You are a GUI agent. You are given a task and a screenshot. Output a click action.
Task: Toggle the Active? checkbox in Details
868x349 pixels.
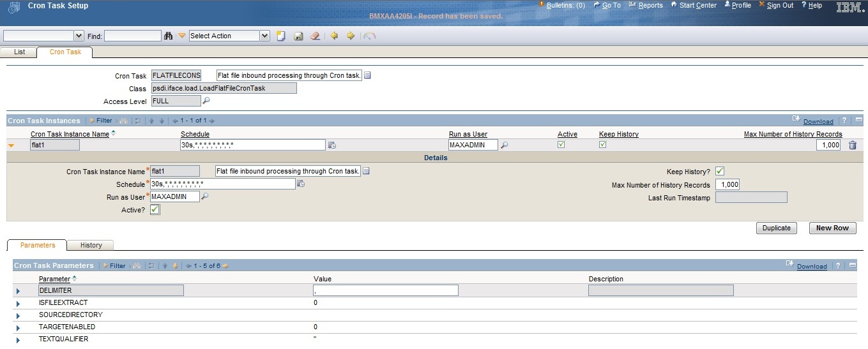(155, 209)
